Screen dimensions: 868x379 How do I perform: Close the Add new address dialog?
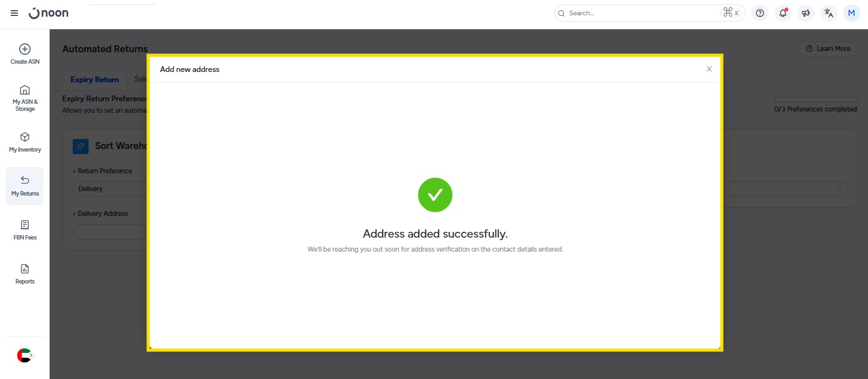point(709,69)
